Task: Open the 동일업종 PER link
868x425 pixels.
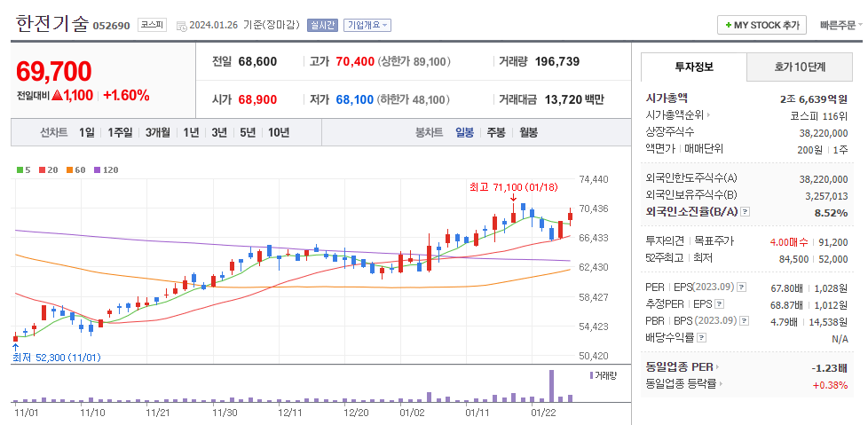Action: pyautogui.click(x=679, y=366)
